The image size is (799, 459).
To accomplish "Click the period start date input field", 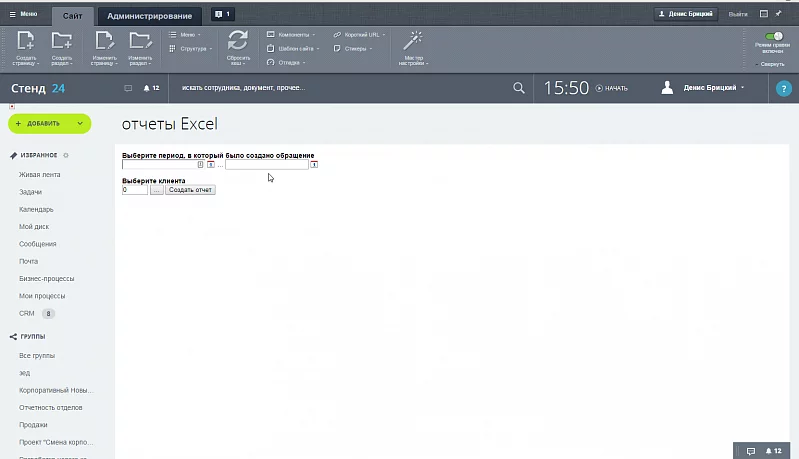I will tap(158, 165).
